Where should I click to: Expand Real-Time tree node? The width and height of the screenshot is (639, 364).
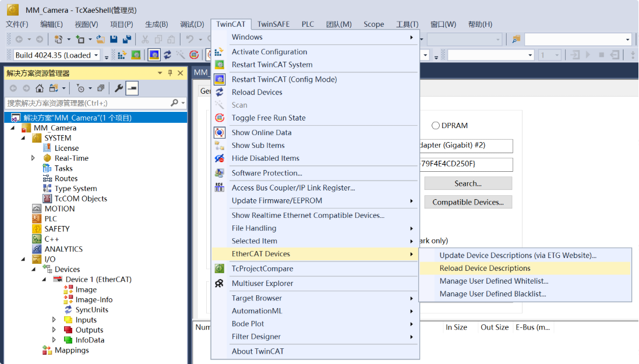[33, 158]
